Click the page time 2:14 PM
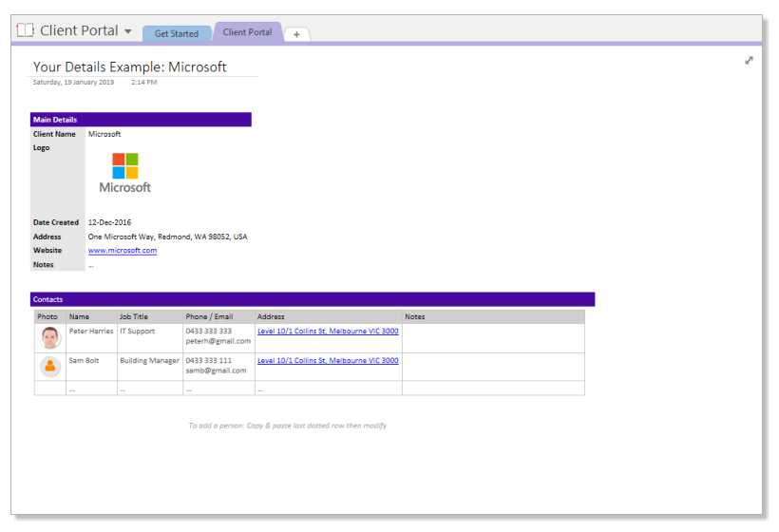This screenshot has width=779, height=532. tap(144, 82)
